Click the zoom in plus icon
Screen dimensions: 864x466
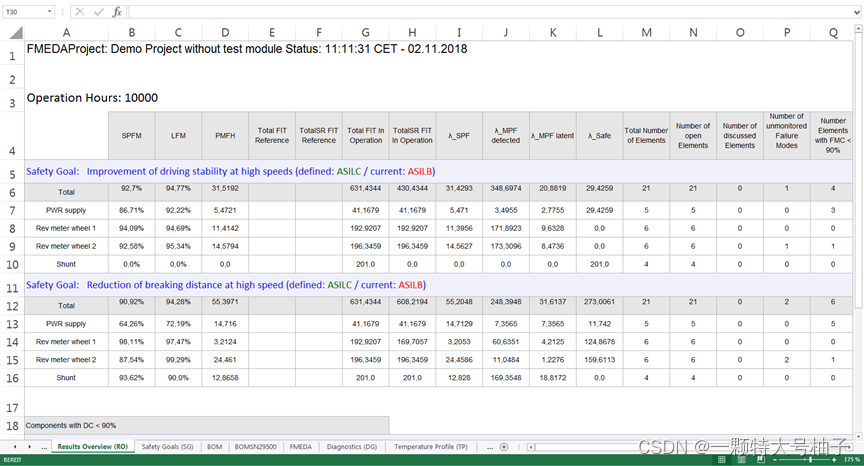(836, 459)
